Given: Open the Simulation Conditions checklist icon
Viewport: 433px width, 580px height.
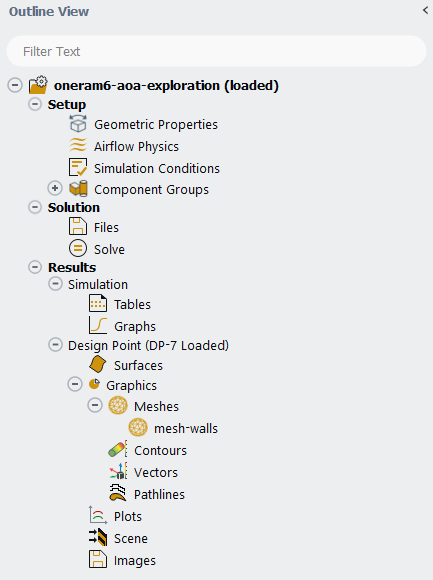Looking at the screenshot, I should [x=78, y=167].
